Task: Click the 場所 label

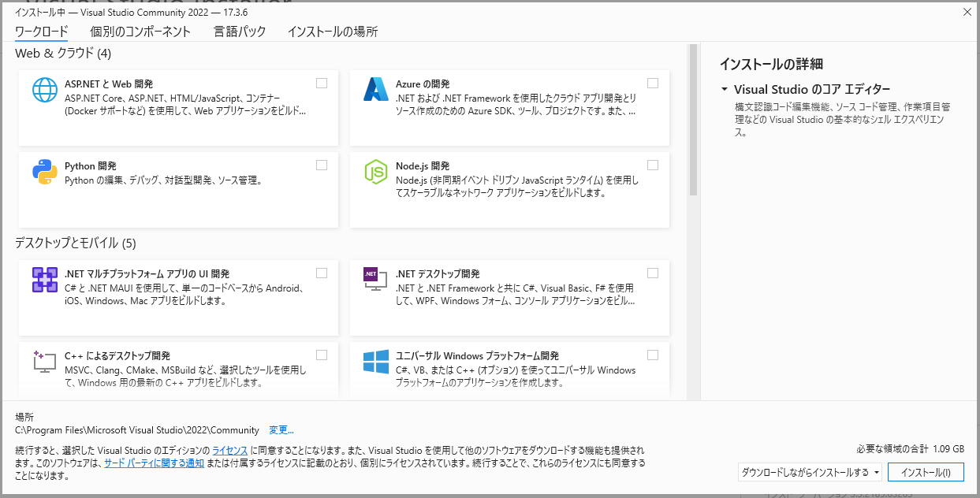Action: click(x=24, y=416)
